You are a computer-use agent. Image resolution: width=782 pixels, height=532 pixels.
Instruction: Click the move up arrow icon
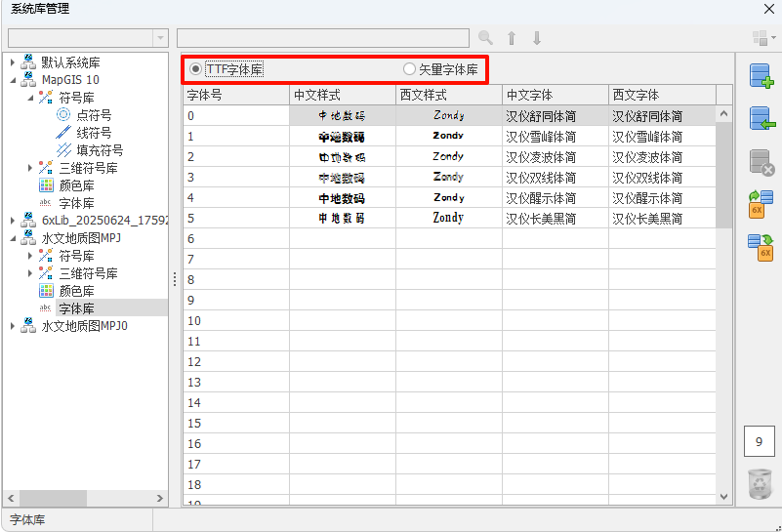512,38
